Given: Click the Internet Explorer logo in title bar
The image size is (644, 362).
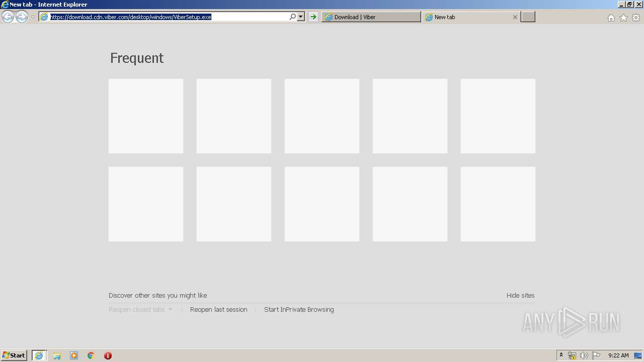Looking at the screenshot, I should point(5,4).
